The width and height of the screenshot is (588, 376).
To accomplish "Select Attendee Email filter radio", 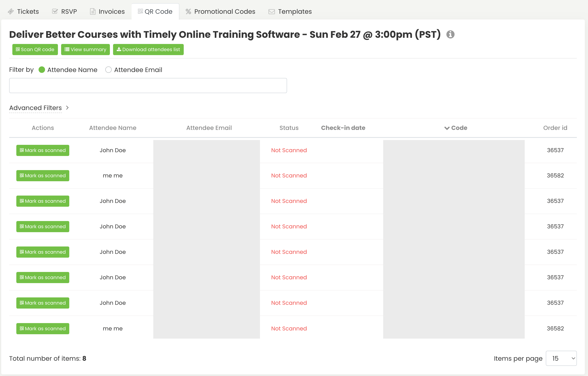I will 108,70.
